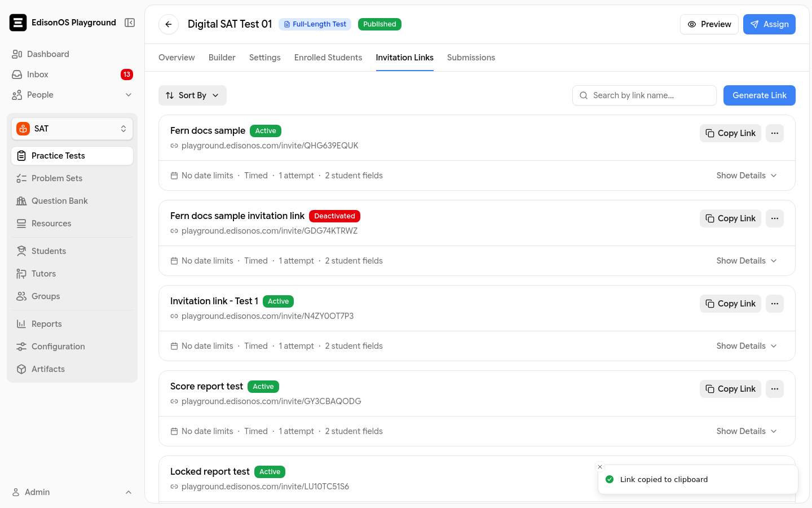Show Details for Score report test

[x=747, y=431]
